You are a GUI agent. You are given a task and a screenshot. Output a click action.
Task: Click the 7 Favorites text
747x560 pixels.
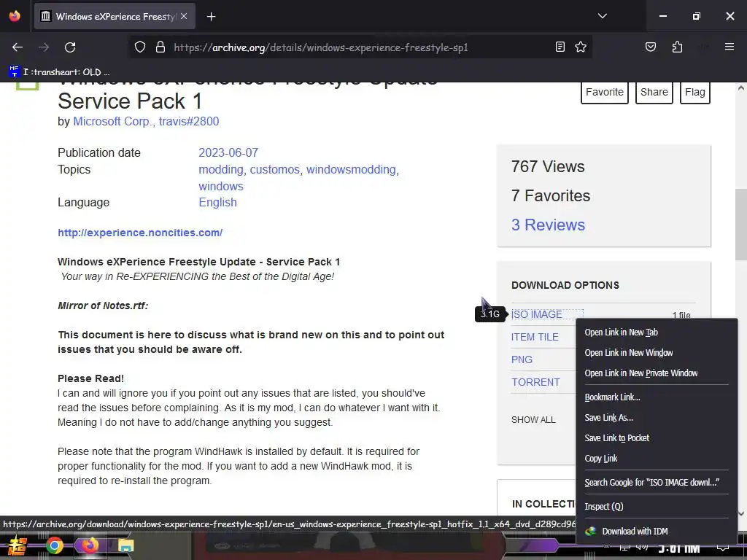tap(551, 195)
